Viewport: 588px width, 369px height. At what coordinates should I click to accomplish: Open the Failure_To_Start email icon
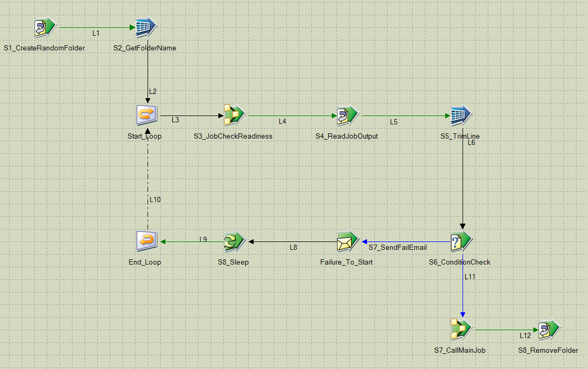tap(348, 240)
